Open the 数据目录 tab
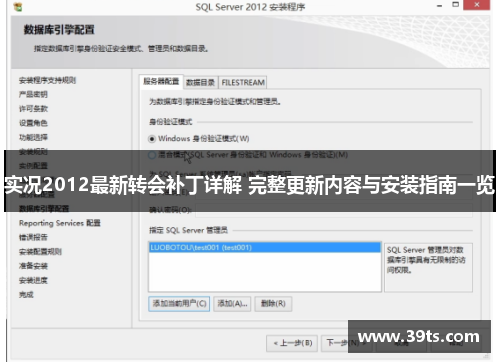This screenshot has width=500, height=362. click(200, 82)
